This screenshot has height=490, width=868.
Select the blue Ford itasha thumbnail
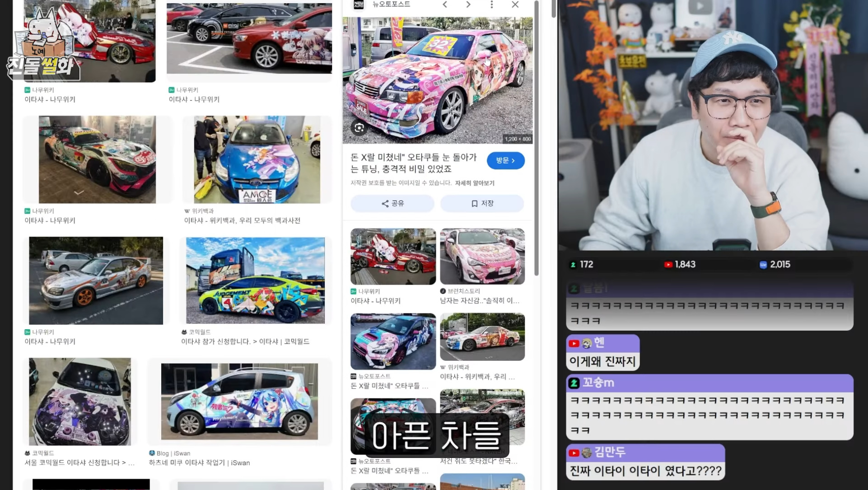pyautogui.click(x=257, y=159)
